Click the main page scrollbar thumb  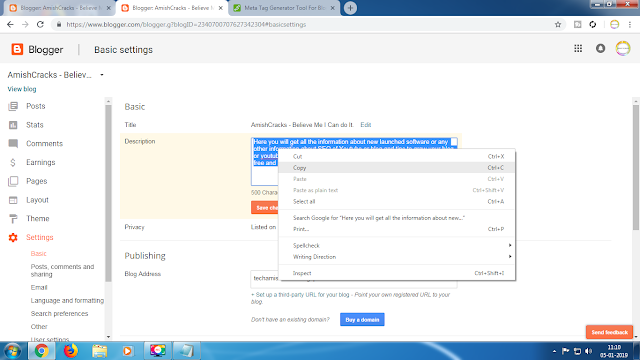636,167
